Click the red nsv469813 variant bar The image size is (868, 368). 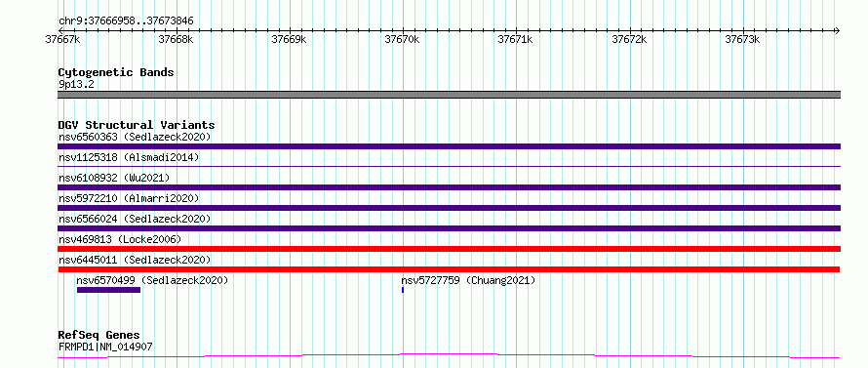coord(449,249)
